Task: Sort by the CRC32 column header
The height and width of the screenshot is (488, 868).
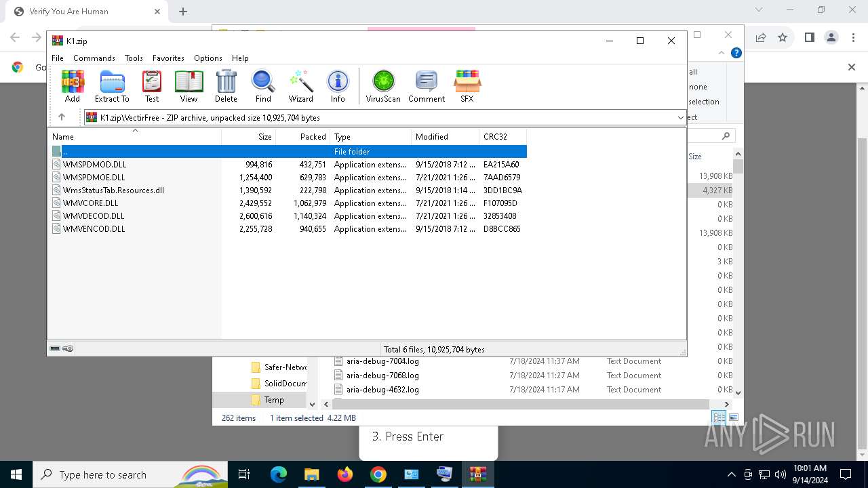Action: tap(503, 136)
